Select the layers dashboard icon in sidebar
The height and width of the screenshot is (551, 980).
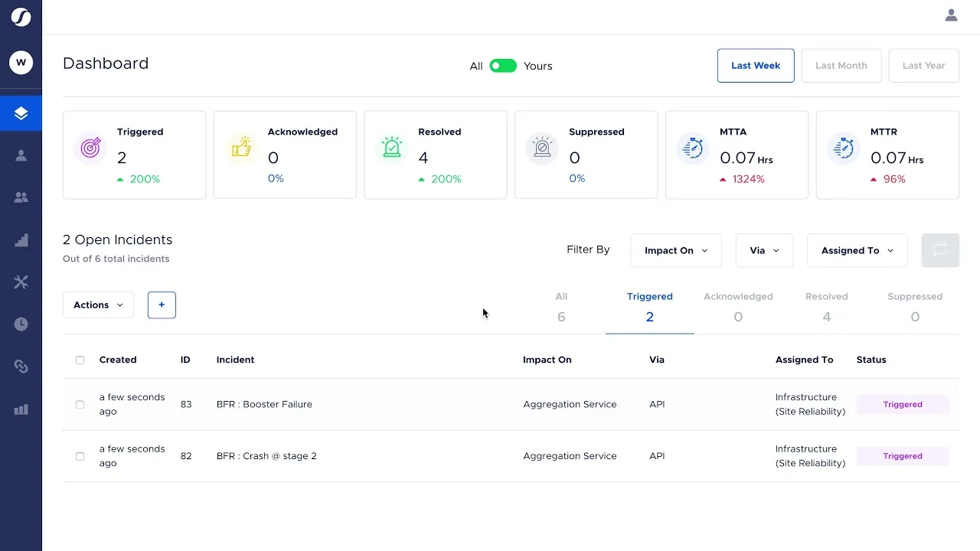pyautogui.click(x=21, y=113)
